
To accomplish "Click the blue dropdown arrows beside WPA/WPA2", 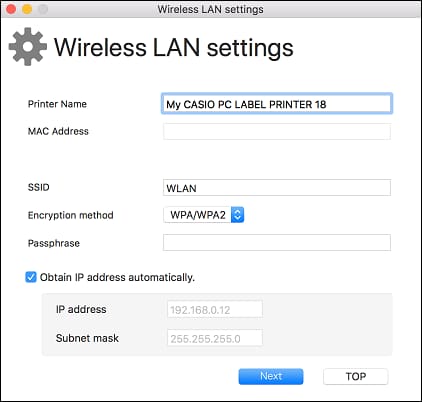I will pyautogui.click(x=237, y=215).
